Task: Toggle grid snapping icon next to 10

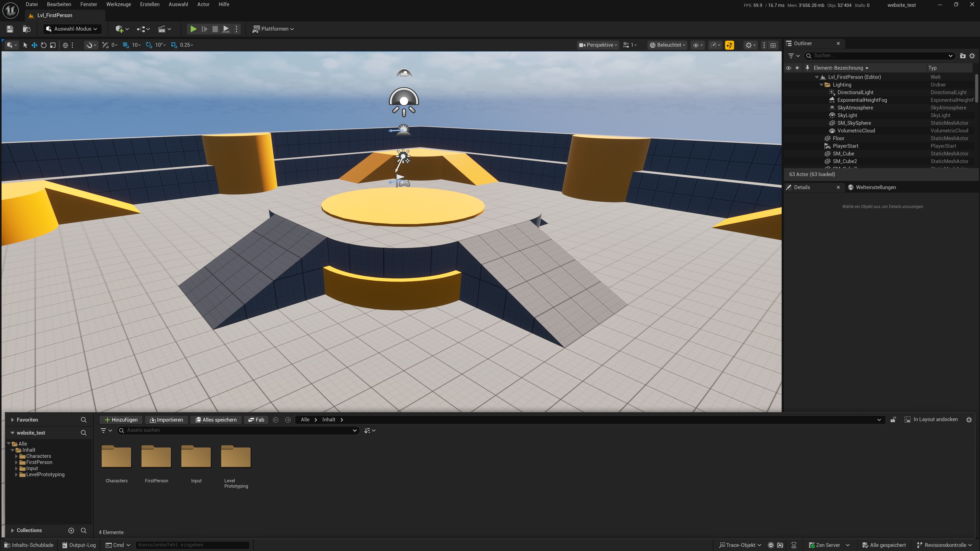Action: 126,45
